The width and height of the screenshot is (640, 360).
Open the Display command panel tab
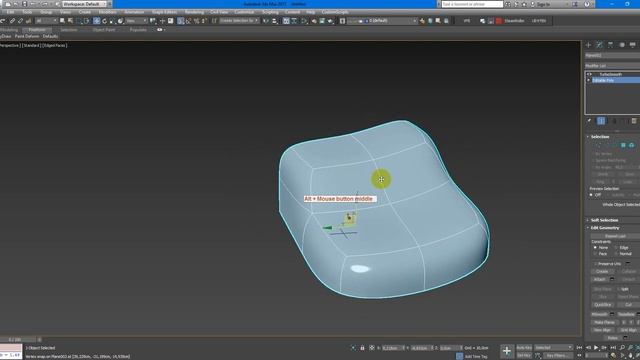(633, 45)
